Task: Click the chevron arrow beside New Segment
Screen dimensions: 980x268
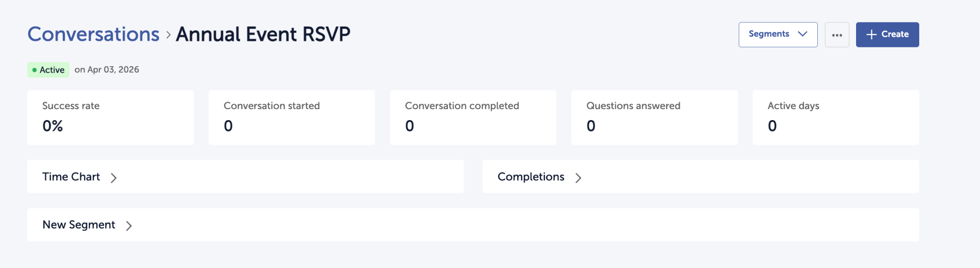Action: tap(129, 226)
